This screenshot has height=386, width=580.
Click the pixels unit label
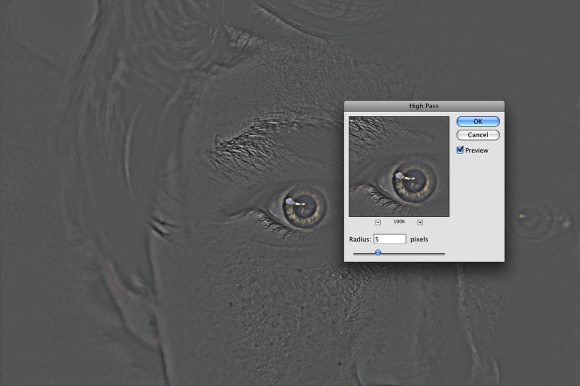419,239
